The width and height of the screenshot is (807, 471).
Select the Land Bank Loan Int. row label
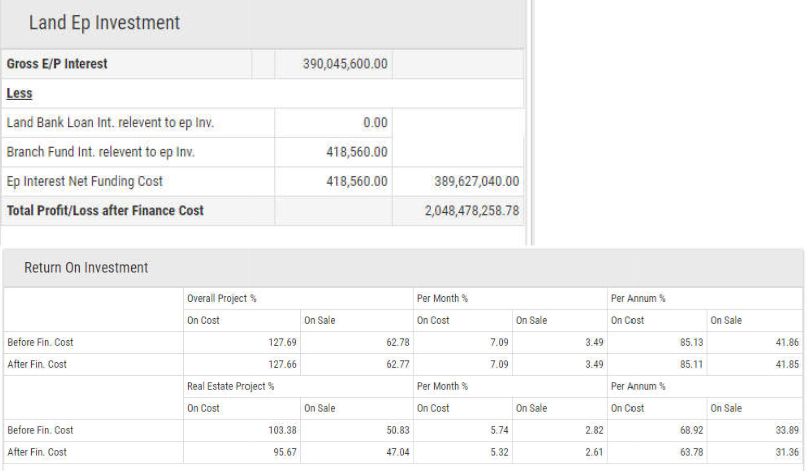tap(110, 123)
